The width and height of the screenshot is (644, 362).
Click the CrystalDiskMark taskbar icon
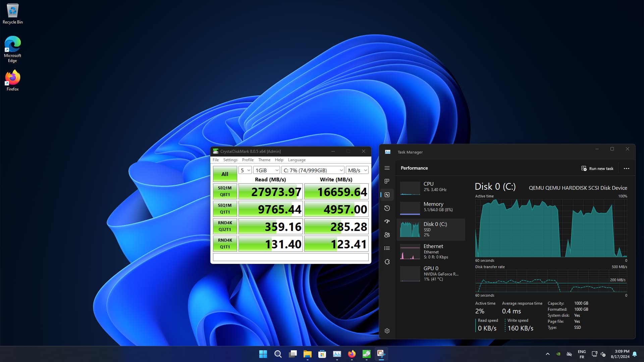pos(367,354)
